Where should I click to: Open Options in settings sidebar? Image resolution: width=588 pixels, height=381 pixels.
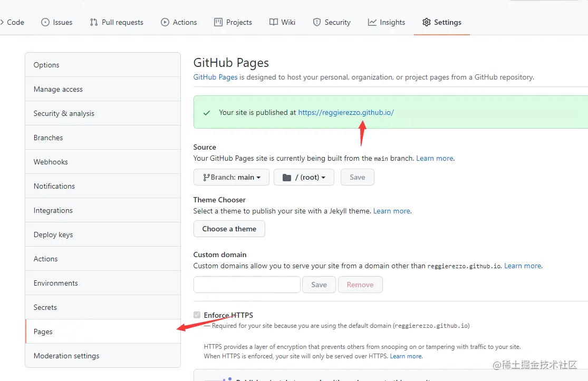click(103, 65)
